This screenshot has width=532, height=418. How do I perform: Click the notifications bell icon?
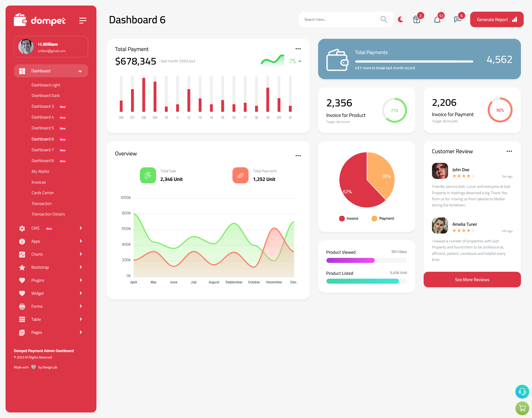point(437,19)
